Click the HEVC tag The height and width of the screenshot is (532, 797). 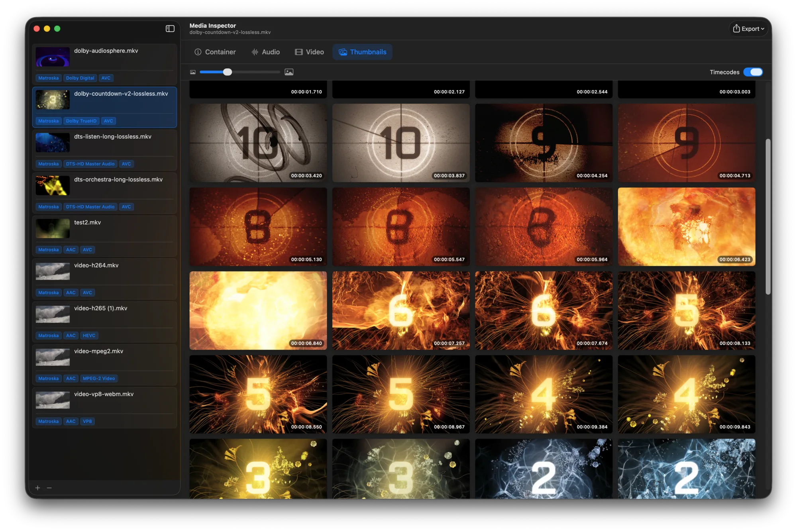click(89, 336)
